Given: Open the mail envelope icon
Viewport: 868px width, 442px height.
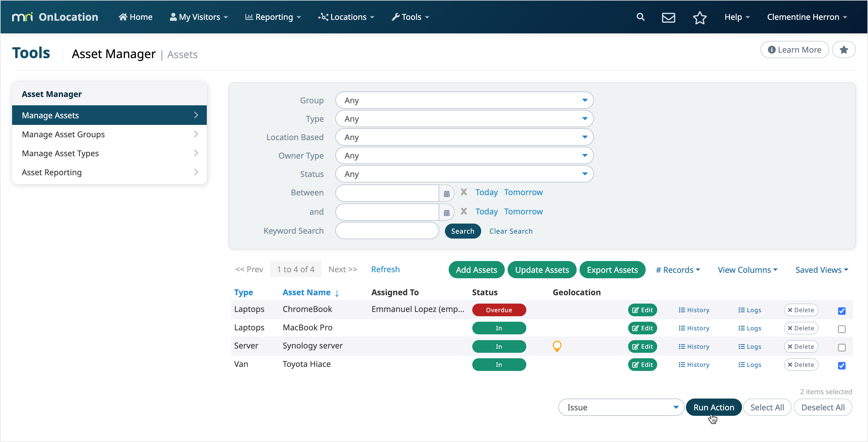Looking at the screenshot, I should [x=668, y=17].
